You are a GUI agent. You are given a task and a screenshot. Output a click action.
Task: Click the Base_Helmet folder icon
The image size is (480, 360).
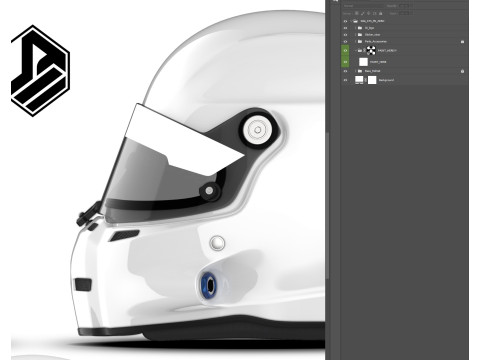pyautogui.click(x=360, y=71)
